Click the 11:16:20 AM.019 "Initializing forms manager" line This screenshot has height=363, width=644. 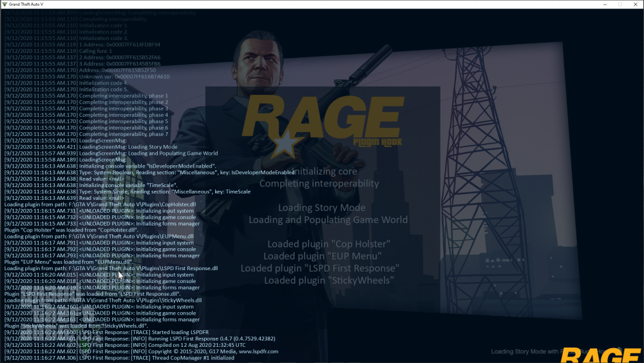pyautogui.click(x=102, y=288)
